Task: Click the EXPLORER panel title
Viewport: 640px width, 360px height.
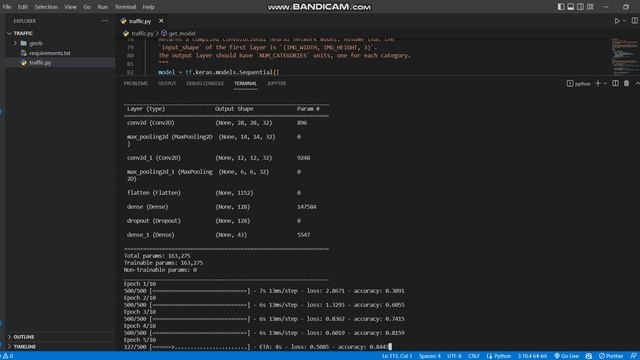Action: point(24,21)
